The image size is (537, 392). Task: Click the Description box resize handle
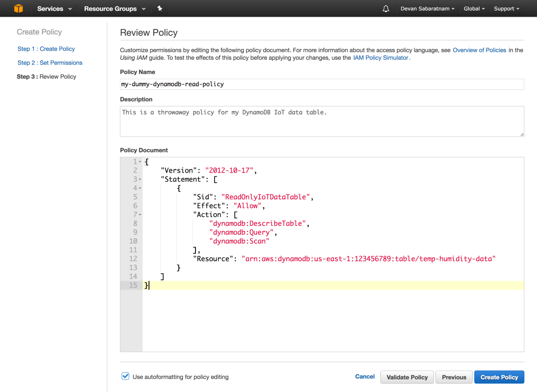click(x=522, y=134)
